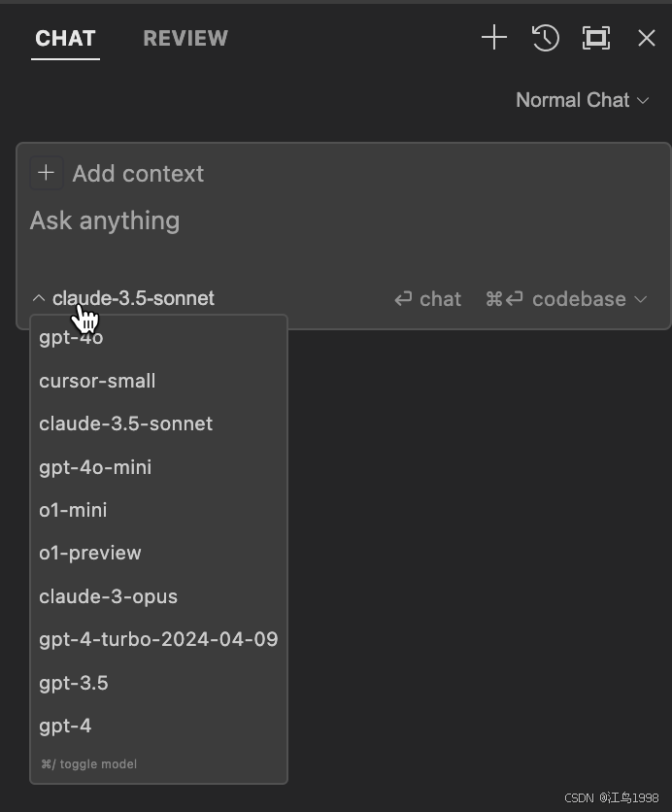Image resolution: width=672 pixels, height=812 pixels.
Task: Select gpt-4-turbo-2024-04-09 entry
Action: tap(158, 639)
